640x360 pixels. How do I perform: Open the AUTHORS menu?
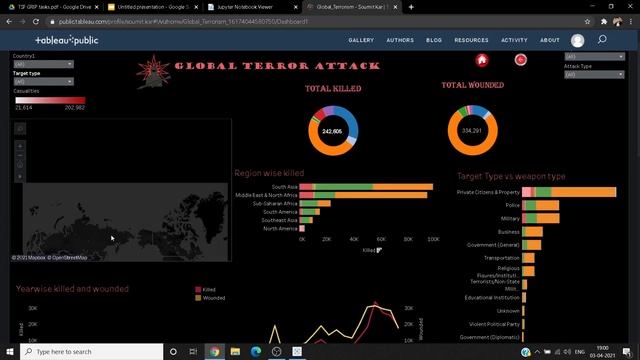click(400, 40)
